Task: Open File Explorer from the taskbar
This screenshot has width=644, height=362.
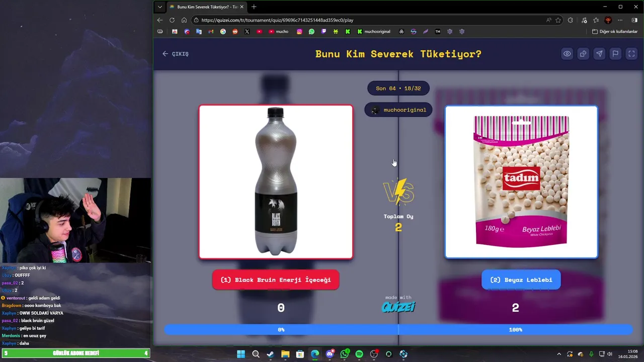Action: pos(285,354)
